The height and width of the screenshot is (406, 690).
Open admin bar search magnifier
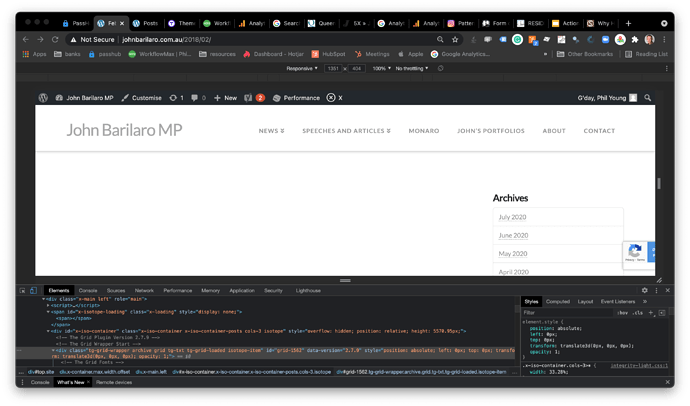647,98
